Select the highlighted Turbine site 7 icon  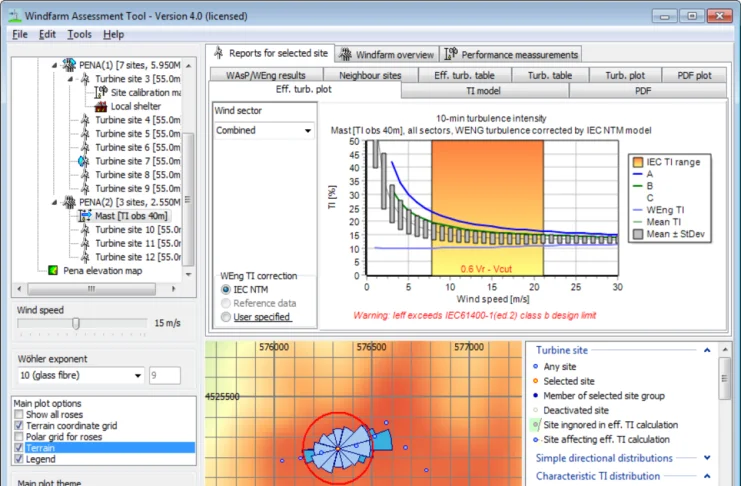[x=84, y=161]
